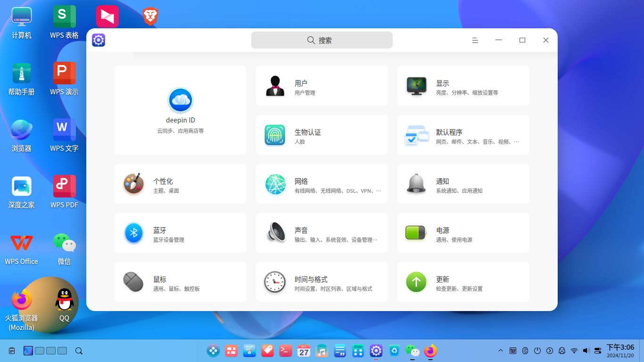Close the control center window

(546, 40)
